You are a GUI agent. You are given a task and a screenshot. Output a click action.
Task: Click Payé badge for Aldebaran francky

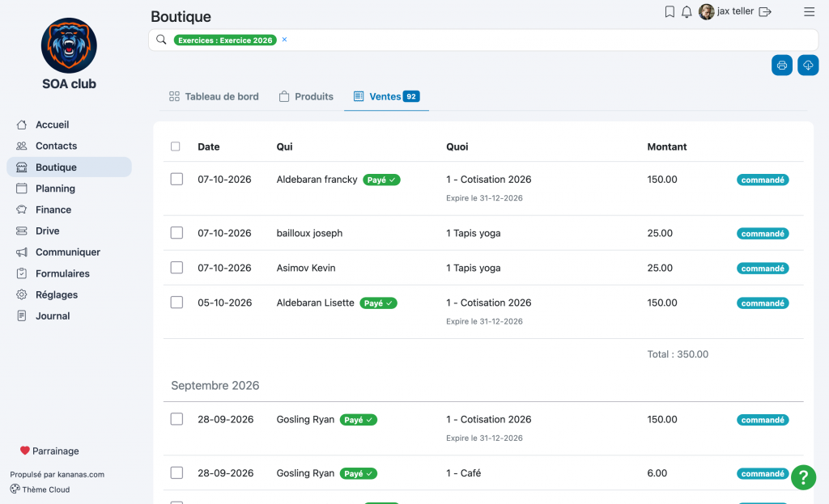(381, 180)
